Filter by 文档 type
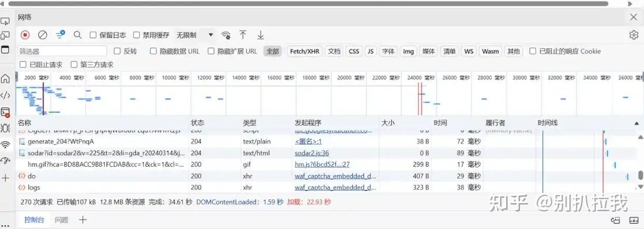This screenshot has width=644, height=229. (x=334, y=51)
